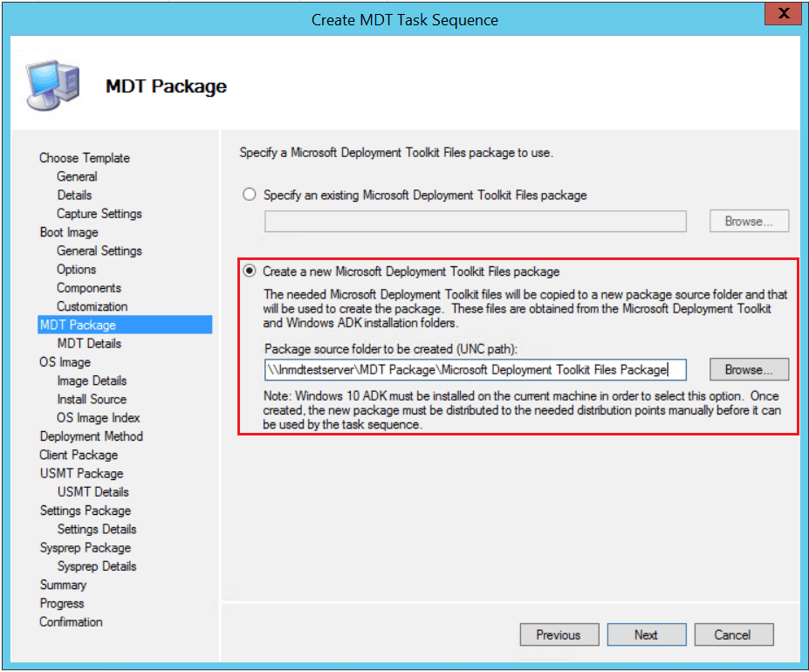Open the Summary step
The width and height of the screenshot is (809, 672).
point(63,586)
